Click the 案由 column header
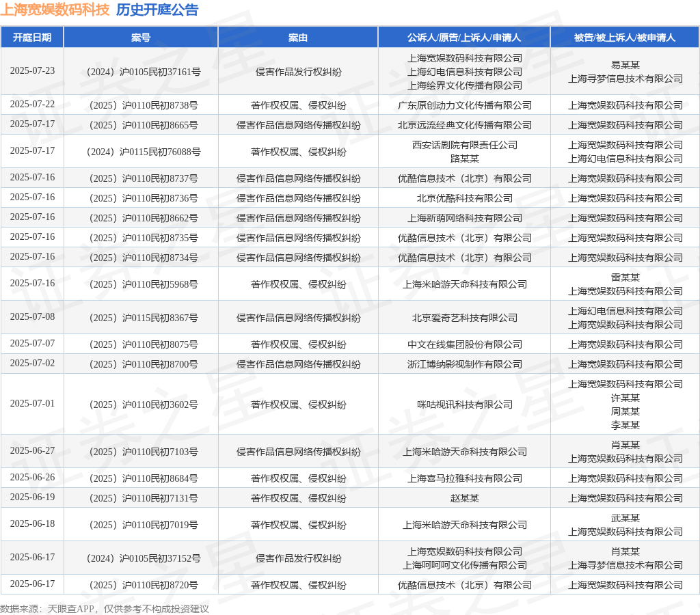Screen dimensions: 700x615 [298, 38]
